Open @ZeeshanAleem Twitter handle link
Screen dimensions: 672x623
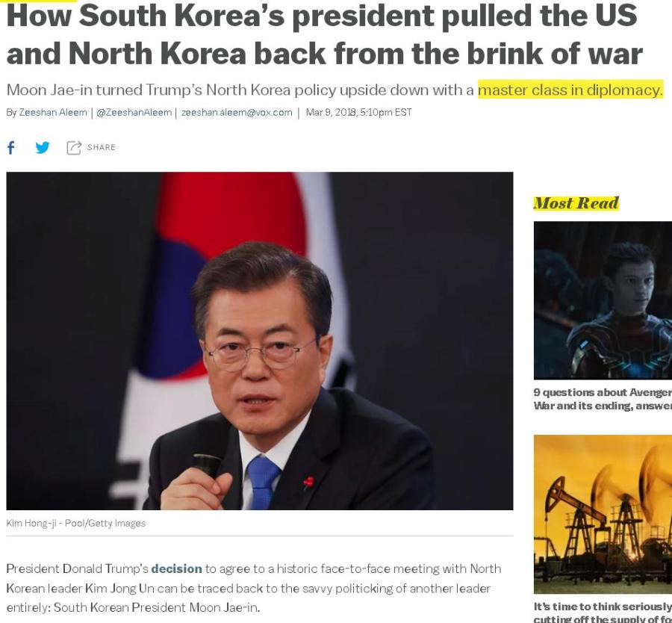[134, 112]
